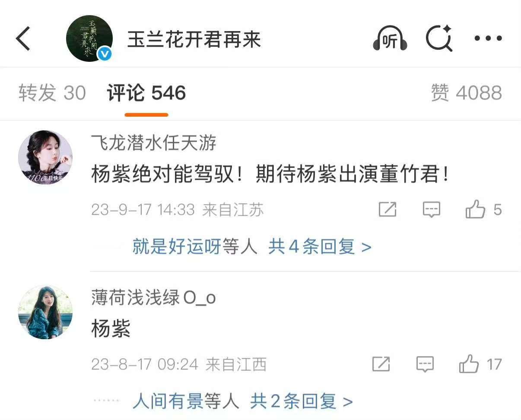
Task: Tap the headphones listen icon
Action: click(390, 39)
